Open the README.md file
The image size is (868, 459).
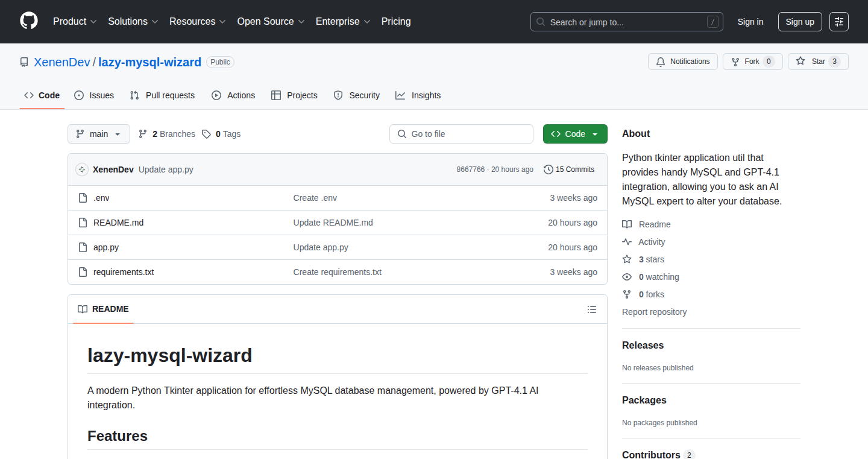click(119, 223)
